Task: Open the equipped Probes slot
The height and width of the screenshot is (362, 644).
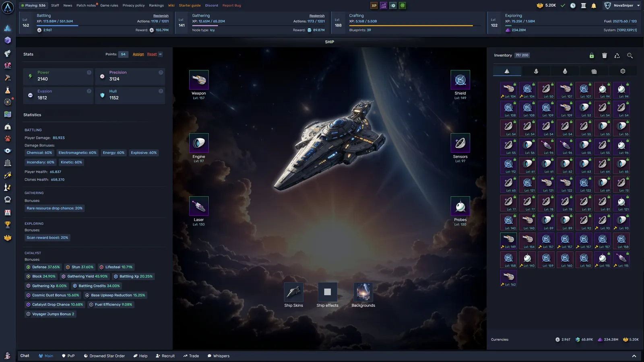Action: [460, 206]
